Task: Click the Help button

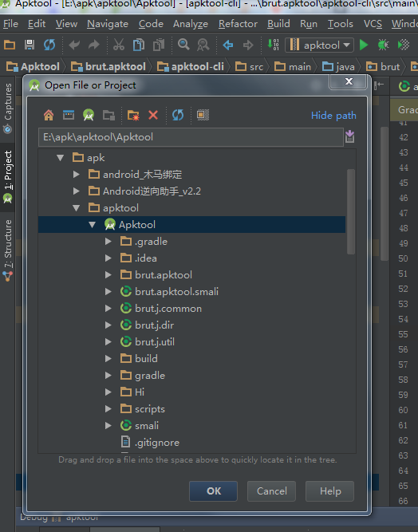Action: (x=329, y=491)
